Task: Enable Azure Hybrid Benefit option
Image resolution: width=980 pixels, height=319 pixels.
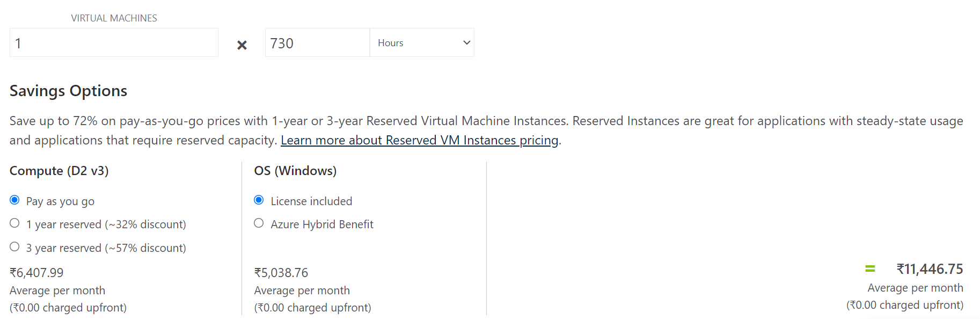Action: click(x=259, y=223)
